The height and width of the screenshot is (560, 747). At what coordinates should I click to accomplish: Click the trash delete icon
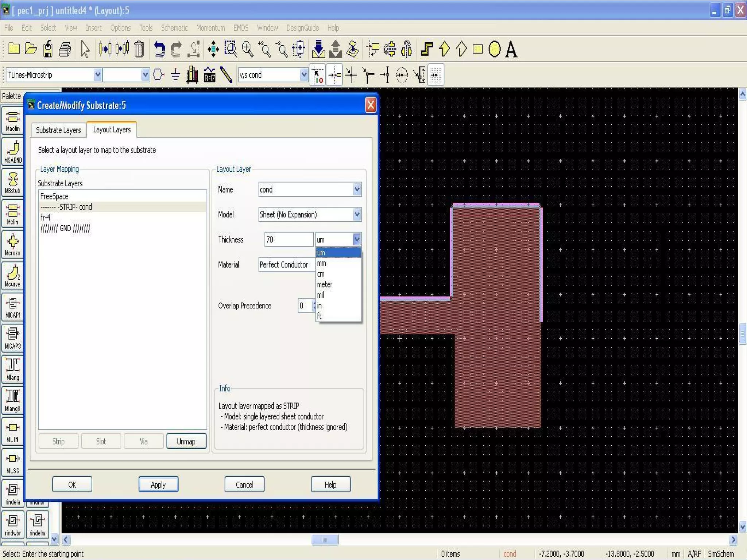[139, 49]
